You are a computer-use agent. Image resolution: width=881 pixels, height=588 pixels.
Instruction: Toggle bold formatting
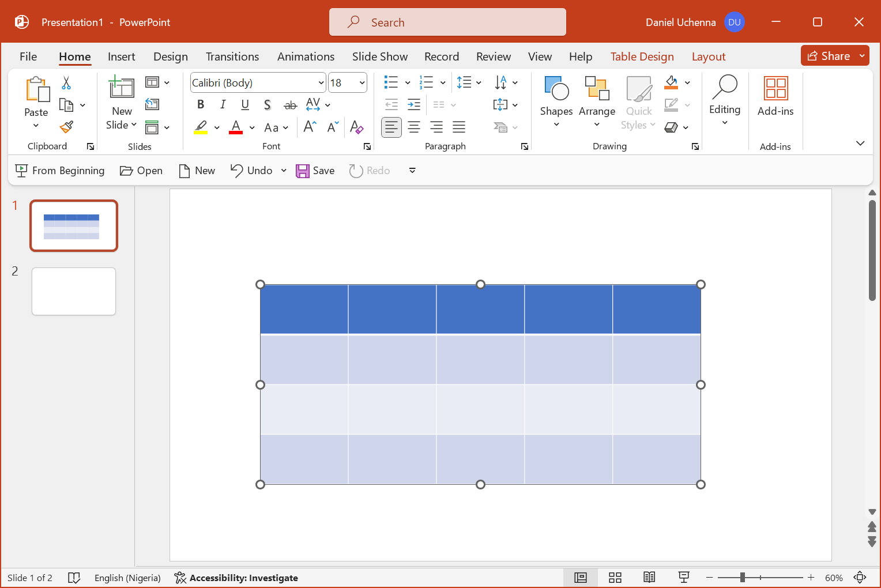(200, 104)
